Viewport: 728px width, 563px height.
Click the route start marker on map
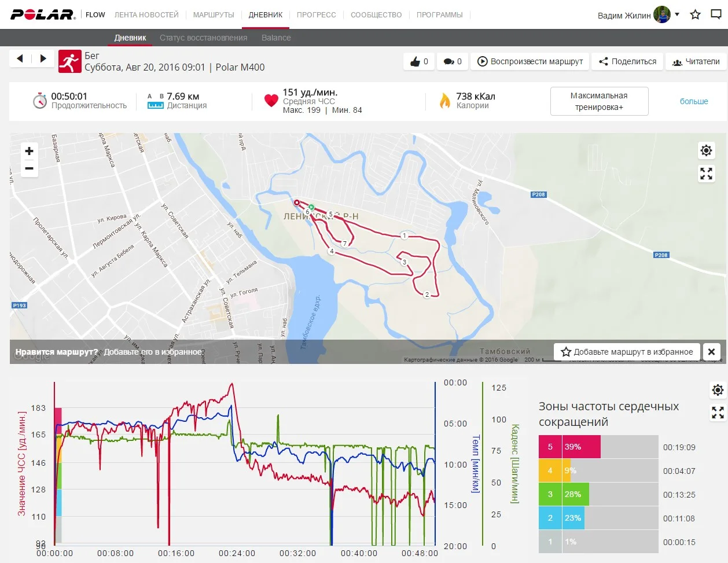point(311,207)
